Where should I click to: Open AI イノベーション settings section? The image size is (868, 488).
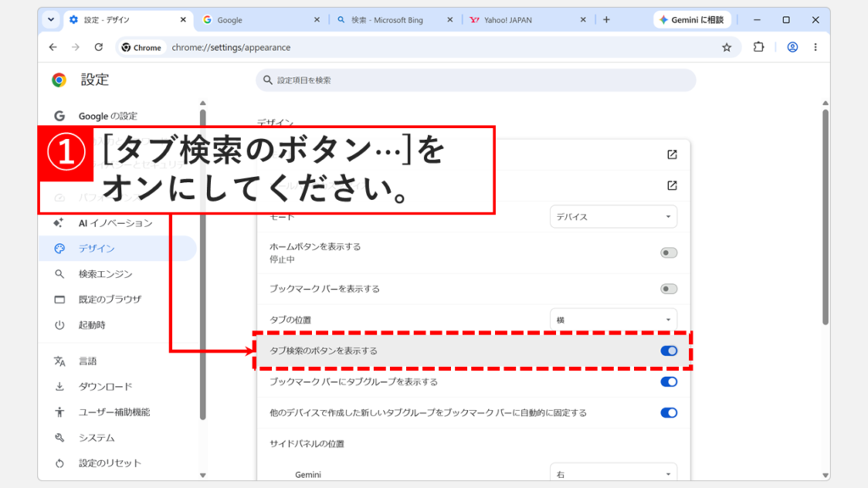coord(115,223)
